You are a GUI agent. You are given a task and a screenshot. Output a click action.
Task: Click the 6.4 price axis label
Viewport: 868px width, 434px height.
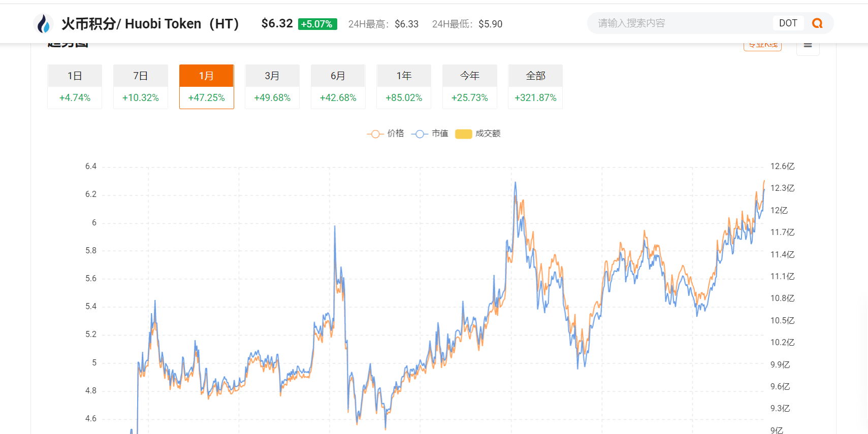pos(91,166)
